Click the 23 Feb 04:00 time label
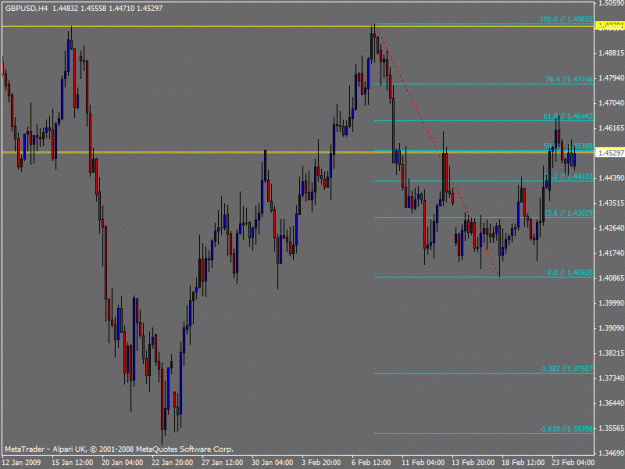The height and width of the screenshot is (469, 625). [573, 462]
